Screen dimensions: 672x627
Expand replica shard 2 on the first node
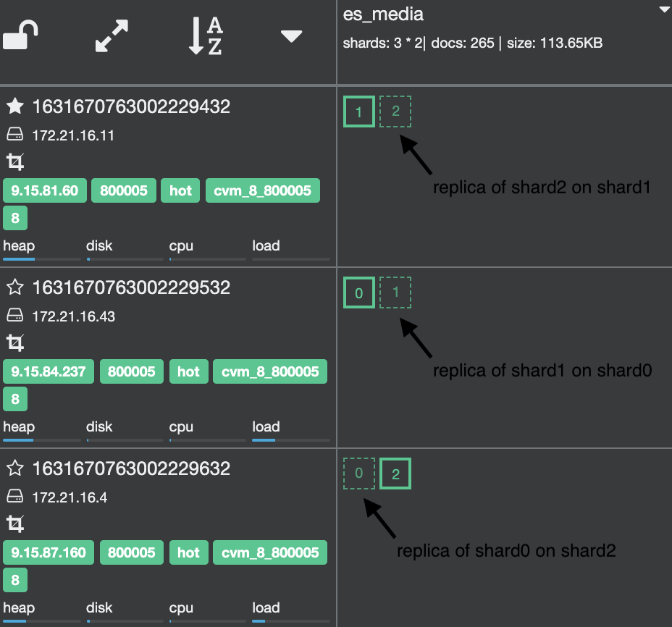tap(395, 111)
